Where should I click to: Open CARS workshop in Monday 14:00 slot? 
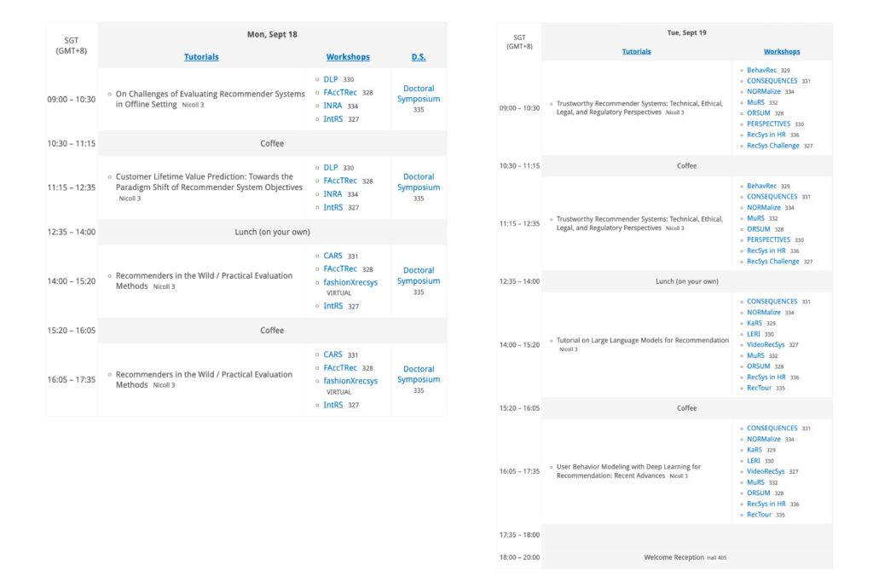point(332,256)
